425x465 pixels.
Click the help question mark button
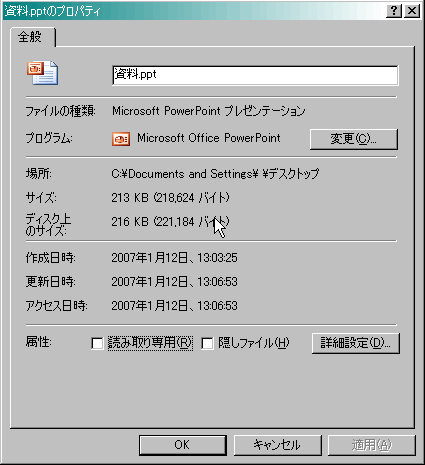394,11
